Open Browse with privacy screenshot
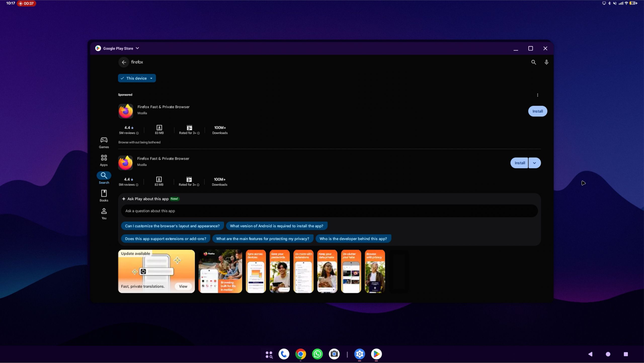 pos(375,271)
